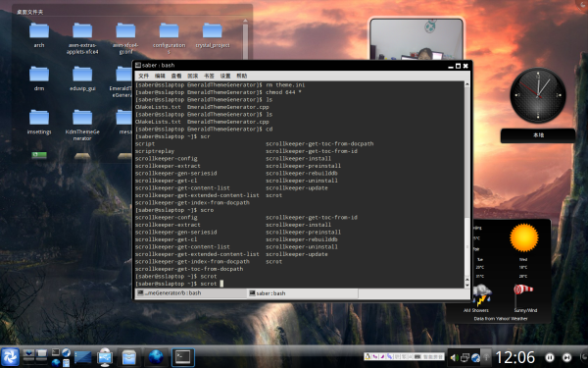Open the eduvip_gui folder
This screenshot has width=588, height=368.
[82, 79]
